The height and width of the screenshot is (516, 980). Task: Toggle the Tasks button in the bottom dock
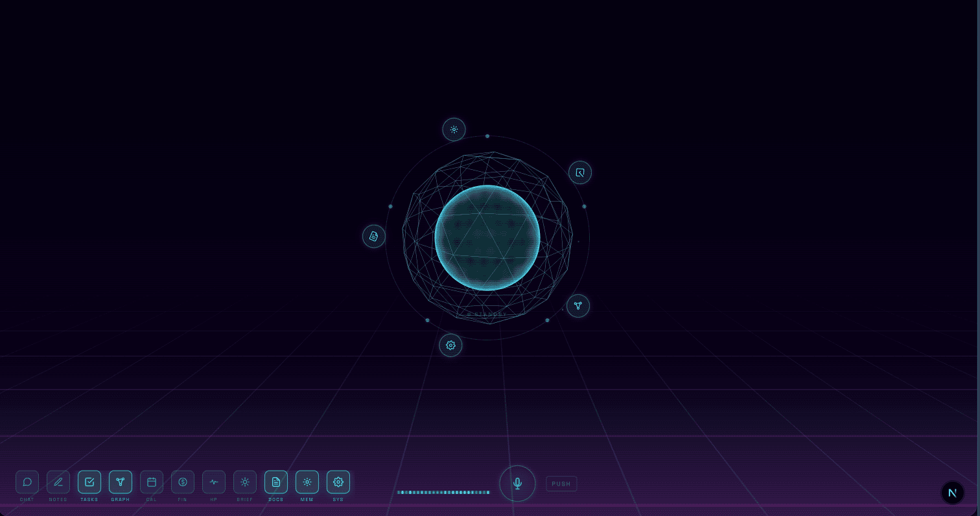click(x=89, y=482)
